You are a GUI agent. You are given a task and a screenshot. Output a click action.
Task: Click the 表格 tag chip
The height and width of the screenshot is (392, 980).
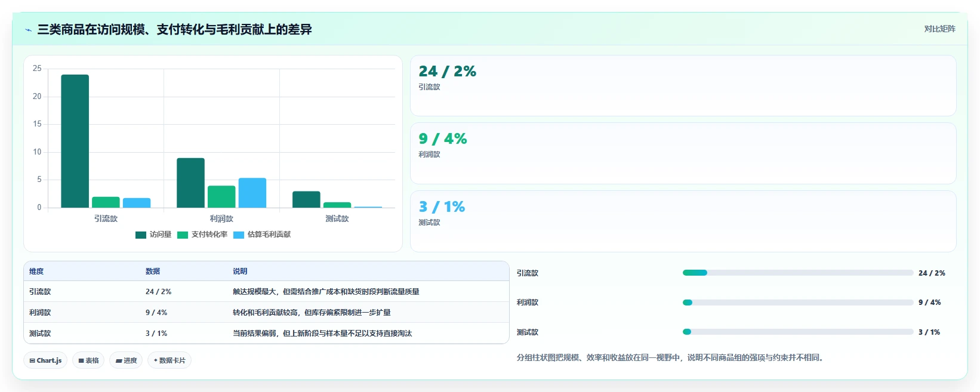pos(88,360)
